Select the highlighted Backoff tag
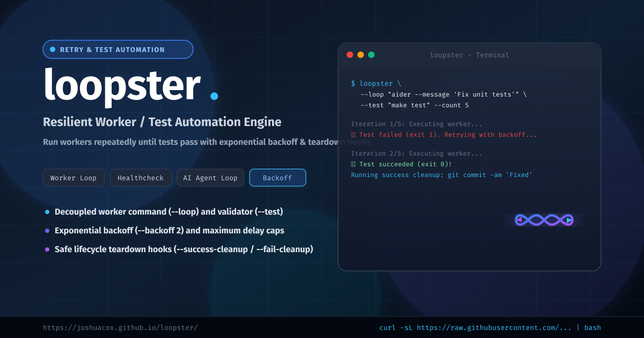The height and width of the screenshot is (338, 644). tap(277, 178)
